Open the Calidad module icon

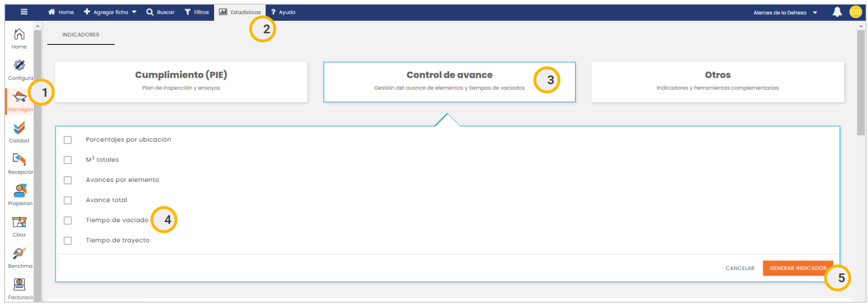[x=19, y=128]
